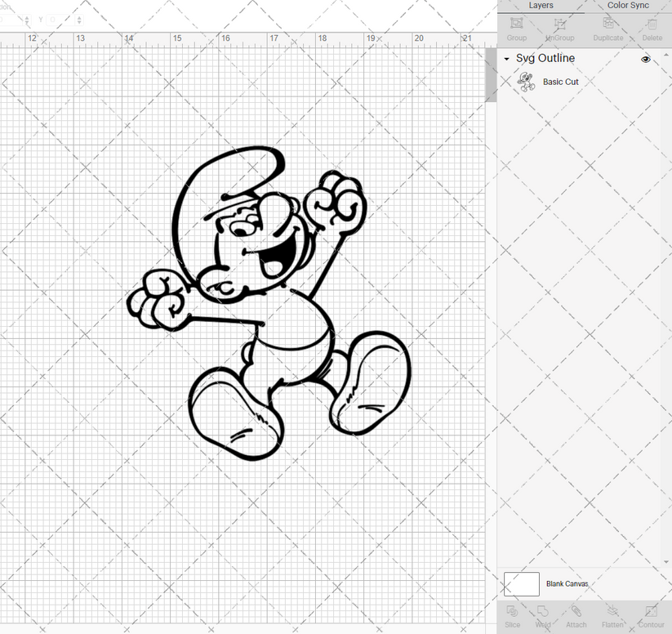672x634 pixels.
Task: Collapse the Svg Outline layer group
Action: [x=506, y=59]
